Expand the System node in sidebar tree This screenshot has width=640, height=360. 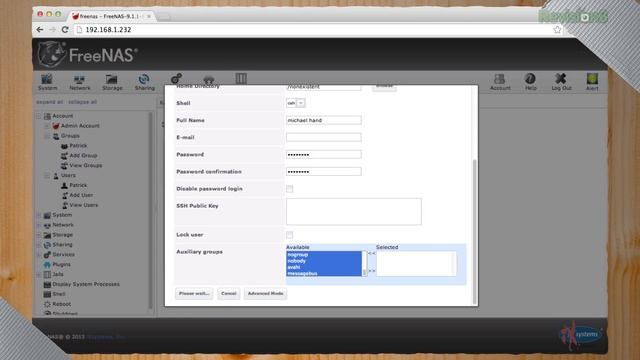pos(39,215)
